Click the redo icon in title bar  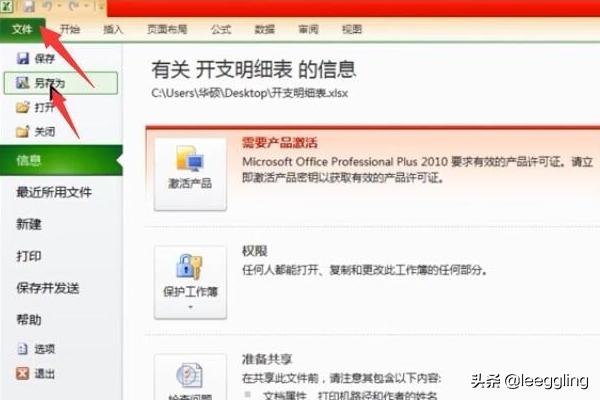click(x=75, y=6)
